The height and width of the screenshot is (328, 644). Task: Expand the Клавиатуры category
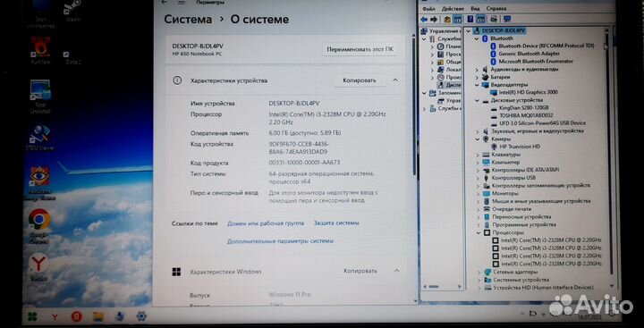tap(478, 155)
